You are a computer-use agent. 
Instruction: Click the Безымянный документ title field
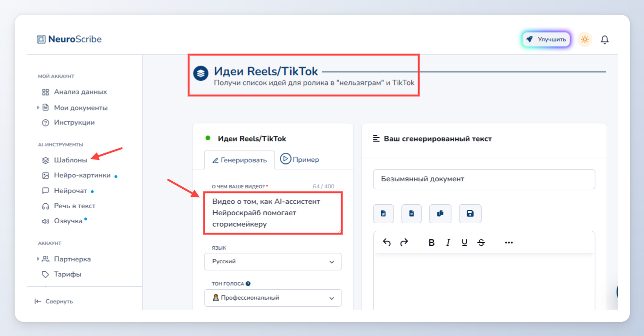(x=484, y=179)
